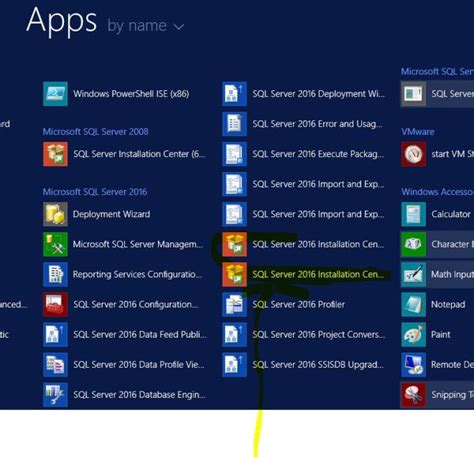Image resolution: width=474 pixels, height=458 pixels.
Task: Open SQL Server 2016 Data Profile Vie... icon
Action: tap(55, 365)
